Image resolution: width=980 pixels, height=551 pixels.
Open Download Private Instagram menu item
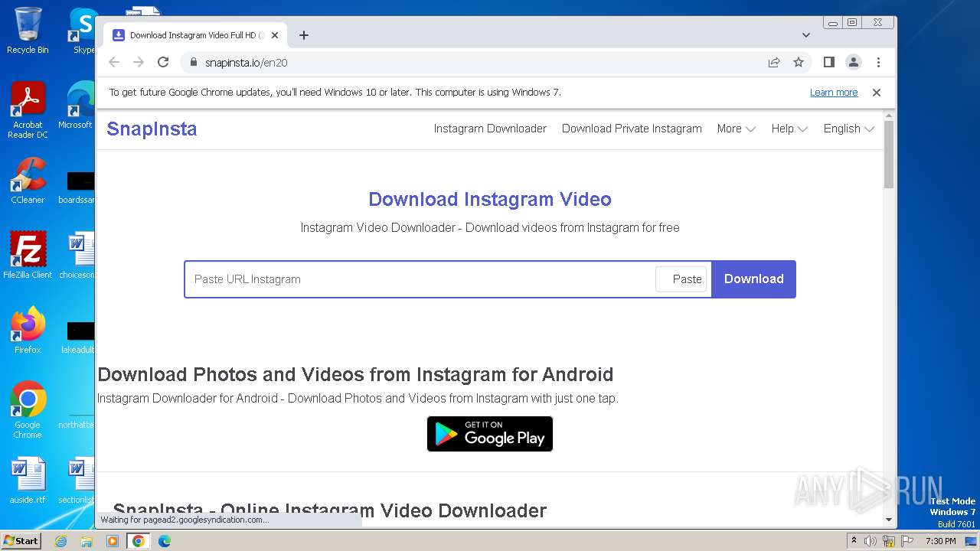pos(632,129)
